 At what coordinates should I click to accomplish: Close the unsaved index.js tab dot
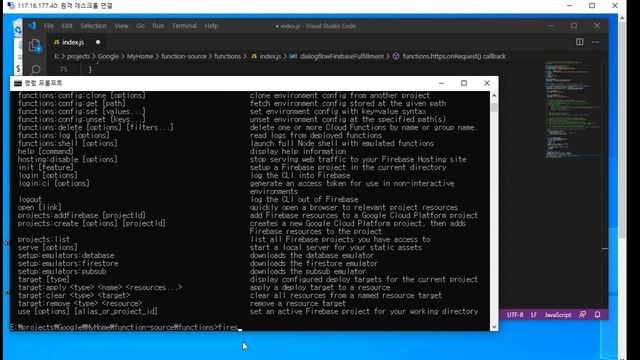(98, 42)
